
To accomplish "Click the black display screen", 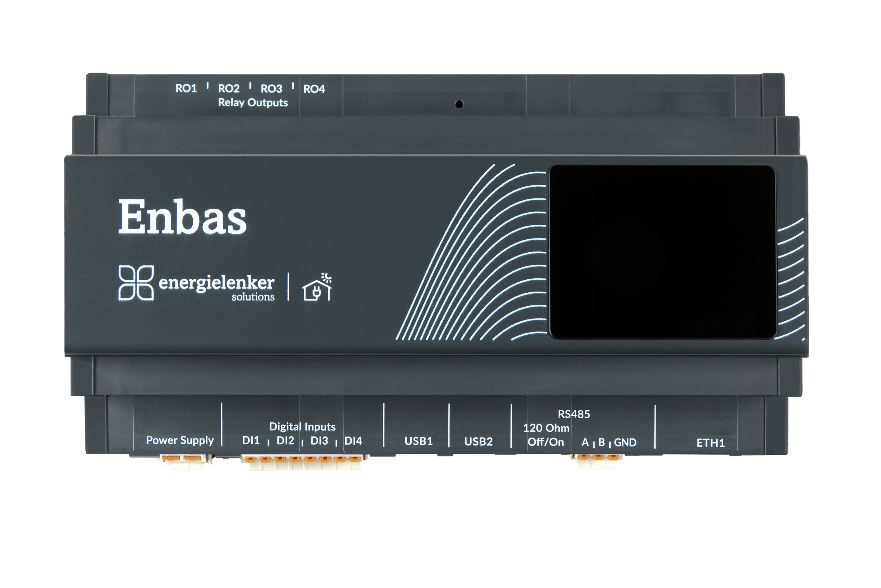I will pos(662,252).
